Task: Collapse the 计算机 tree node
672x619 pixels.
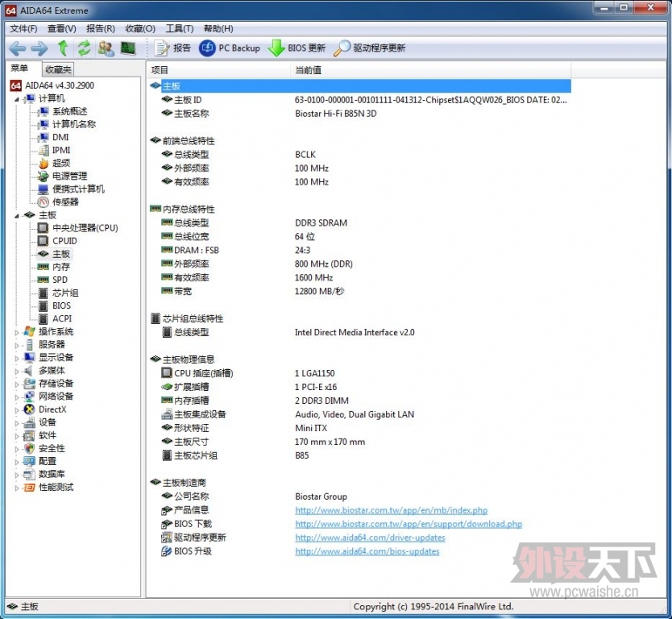Action: (x=17, y=99)
